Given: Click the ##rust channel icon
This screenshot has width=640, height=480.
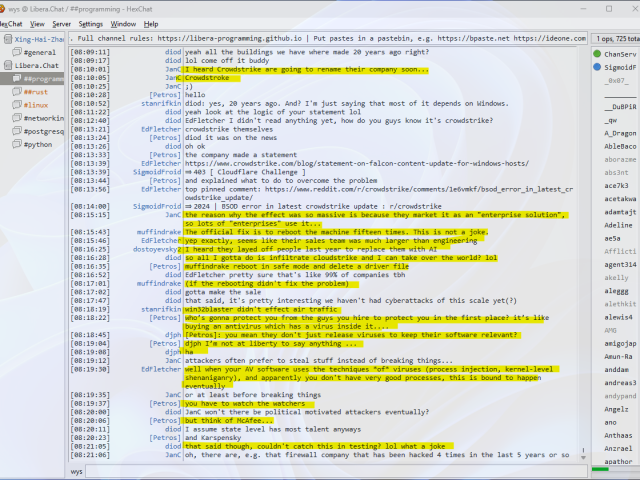Looking at the screenshot, I should pos(17,91).
